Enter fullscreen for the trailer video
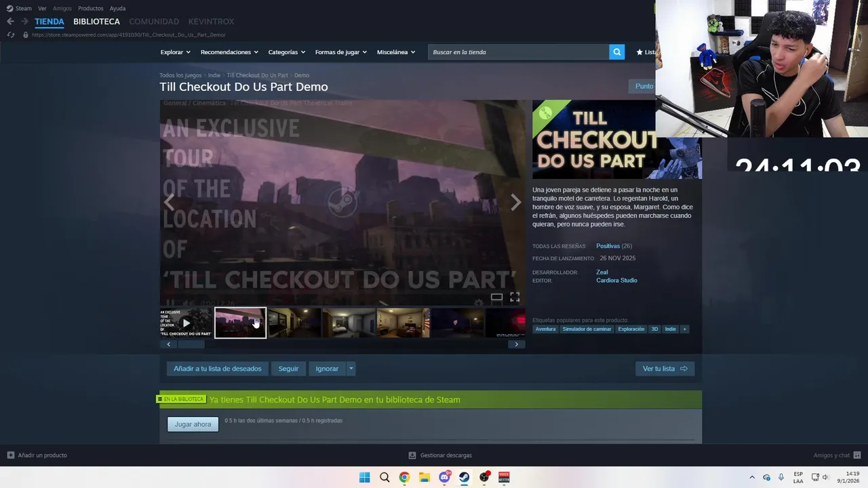Viewport: 868px width, 488px height. (515, 297)
